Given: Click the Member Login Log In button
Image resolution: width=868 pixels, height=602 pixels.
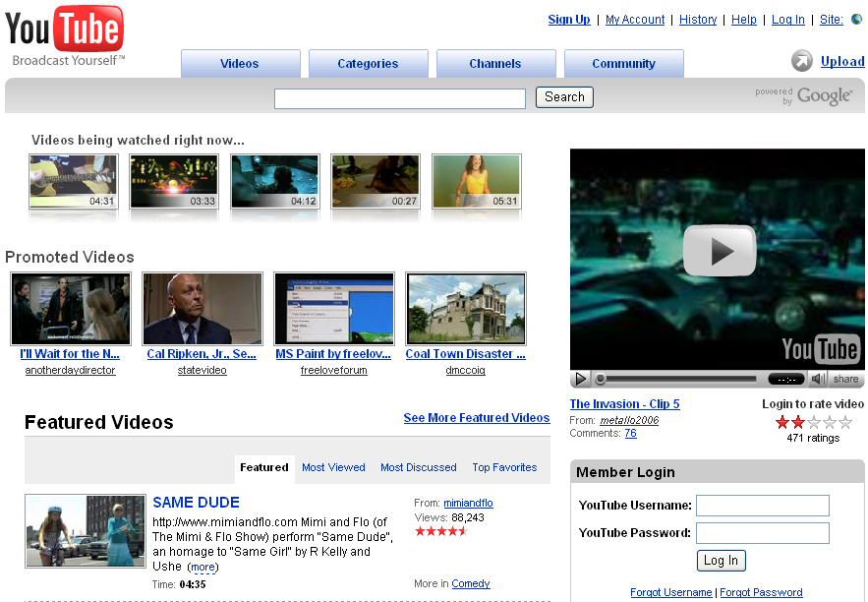Looking at the screenshot, I should (721, 561).
